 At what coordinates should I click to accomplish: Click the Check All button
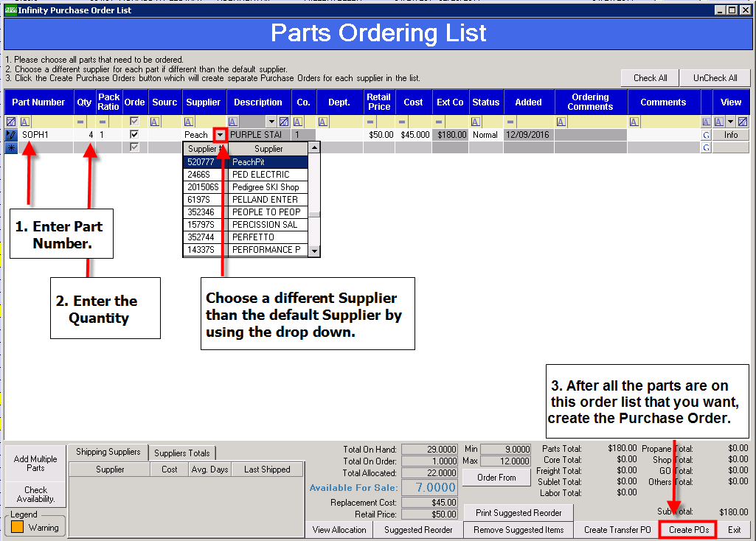tap(650, 78)
